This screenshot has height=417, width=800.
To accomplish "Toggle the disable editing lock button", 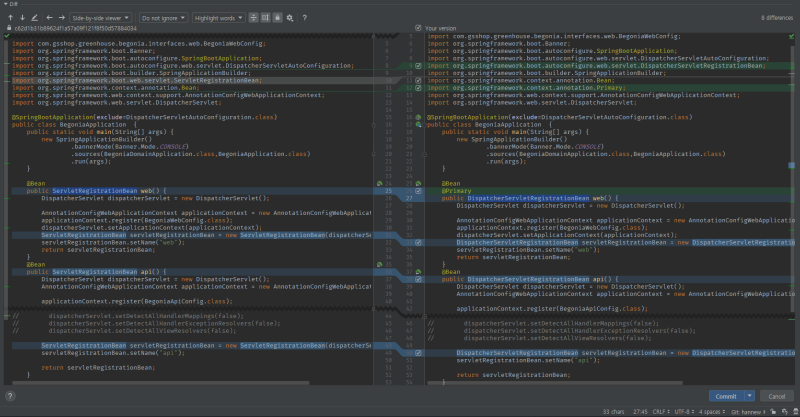I will (278, 18).
